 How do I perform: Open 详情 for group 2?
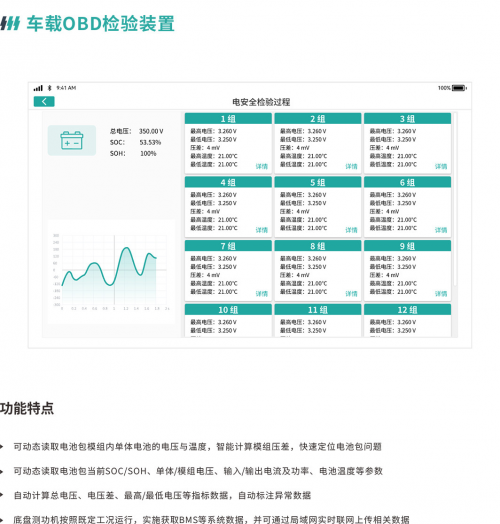[x=351, y=166]
